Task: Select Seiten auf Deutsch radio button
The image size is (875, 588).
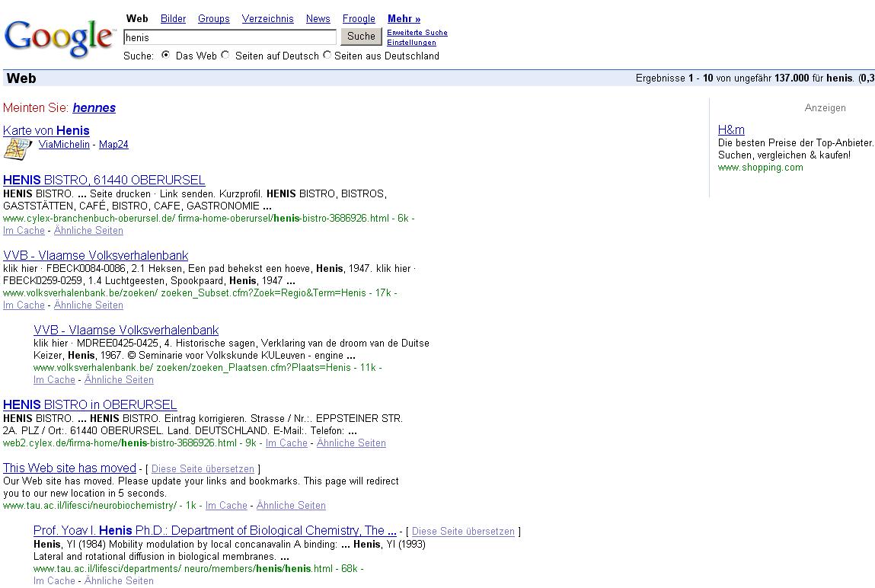Action: 225,55
